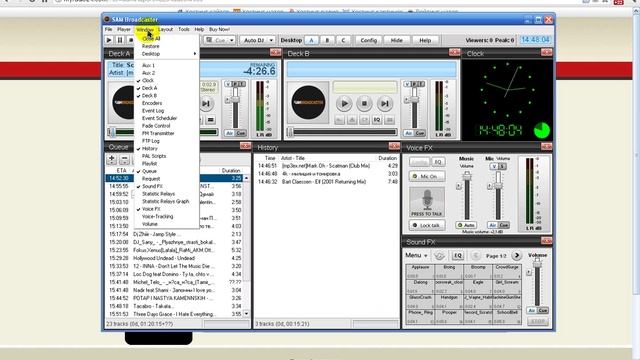The height and width of the screenshot is (360, 640).
Task: Go to previous Sound FX page
Action: 475,256
